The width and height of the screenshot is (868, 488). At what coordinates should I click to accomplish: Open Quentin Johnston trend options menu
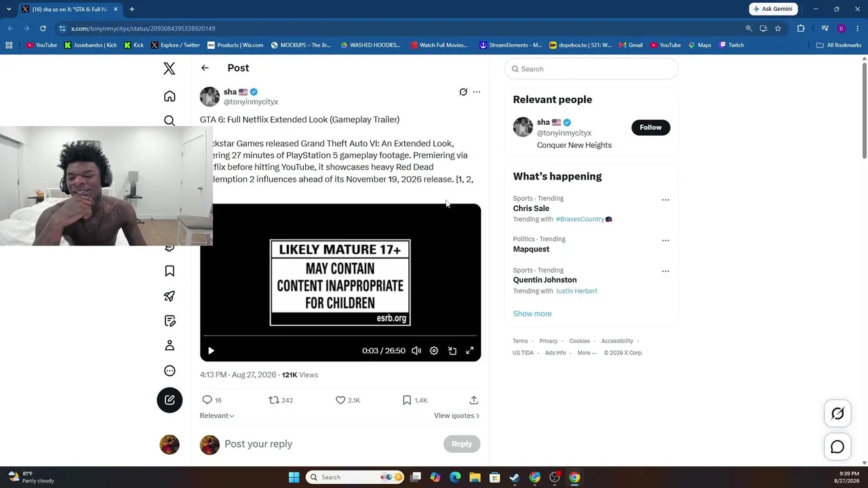(x=665, y=271)
